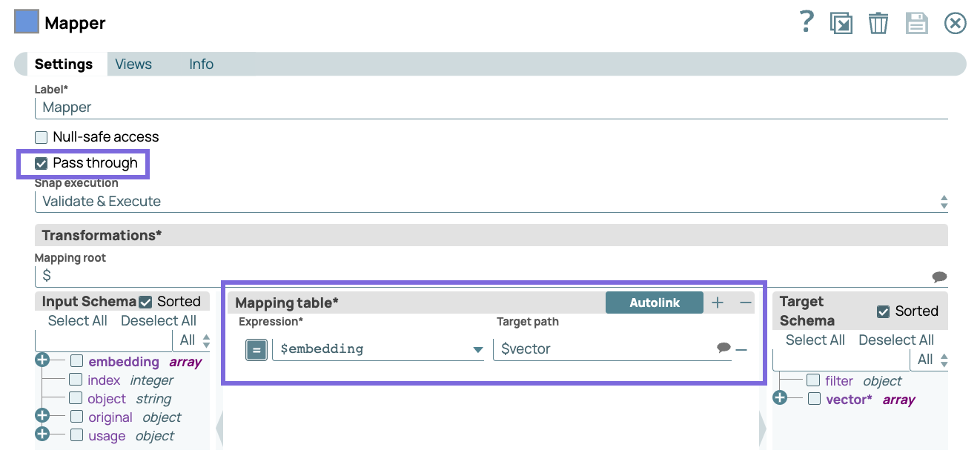Toggle the expression equals button

pos(256,349)
